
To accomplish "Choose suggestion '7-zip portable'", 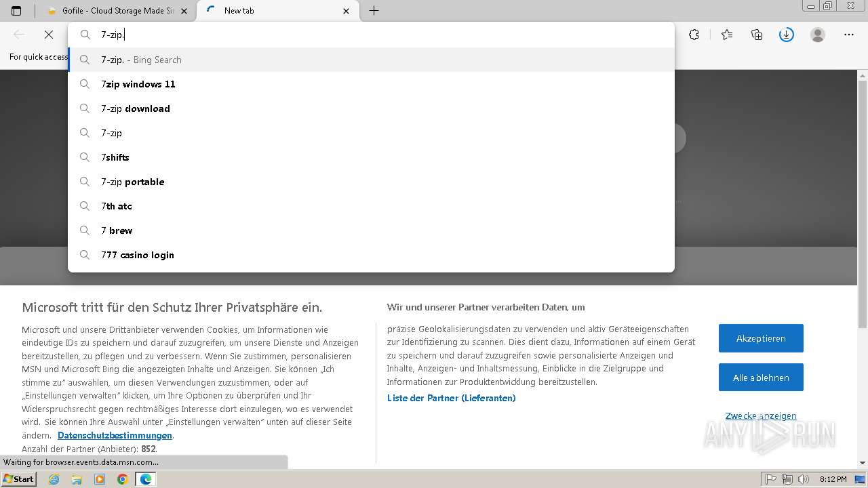I will tap(372, 182).
